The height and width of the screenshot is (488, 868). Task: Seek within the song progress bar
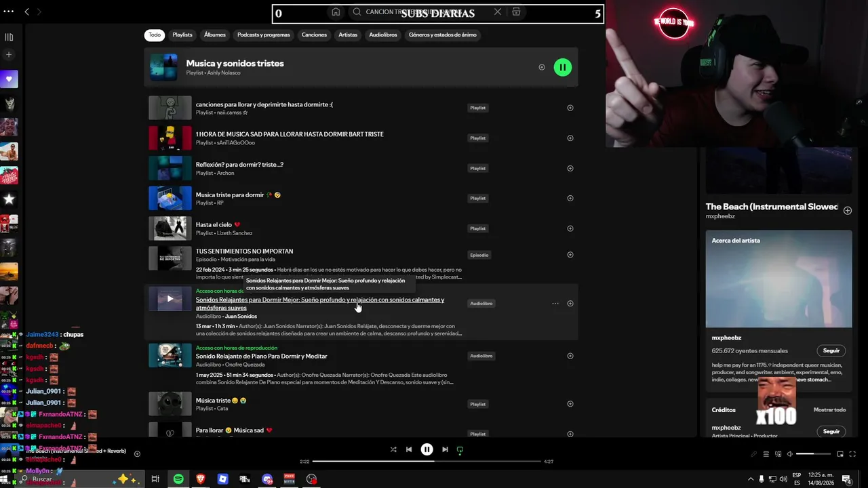427,462
